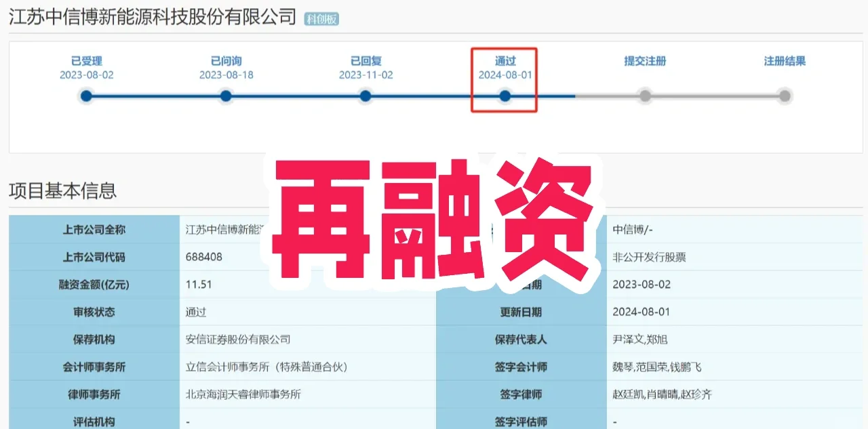Click the 已问询 timeline node dot

(x=225, y=96)
